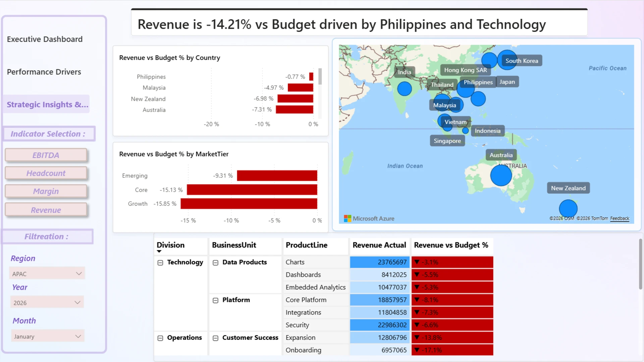Click the India map bubble
The width and height of the screenshot is (644, 362).
point(405,89)
